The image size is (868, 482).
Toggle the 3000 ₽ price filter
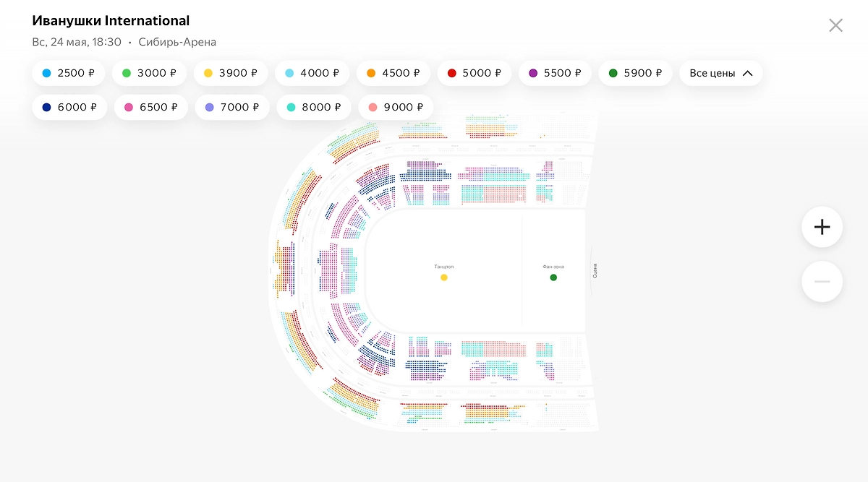(149, 73)
